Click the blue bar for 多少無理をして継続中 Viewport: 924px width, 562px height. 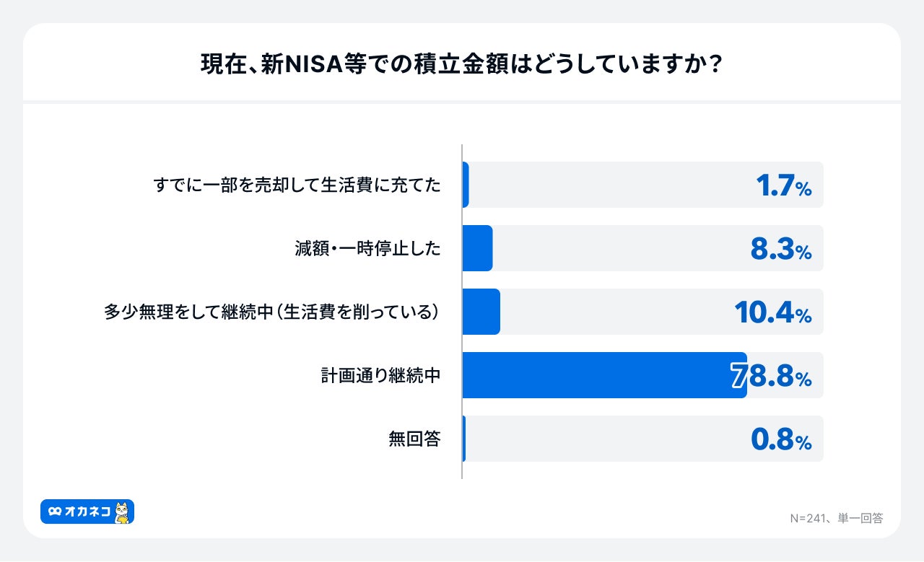481,312
